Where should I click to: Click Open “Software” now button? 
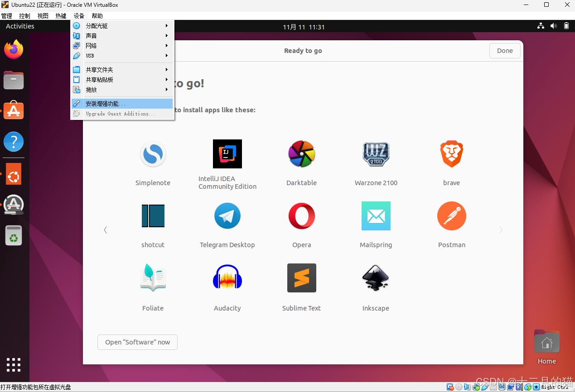tap(137, 342)
